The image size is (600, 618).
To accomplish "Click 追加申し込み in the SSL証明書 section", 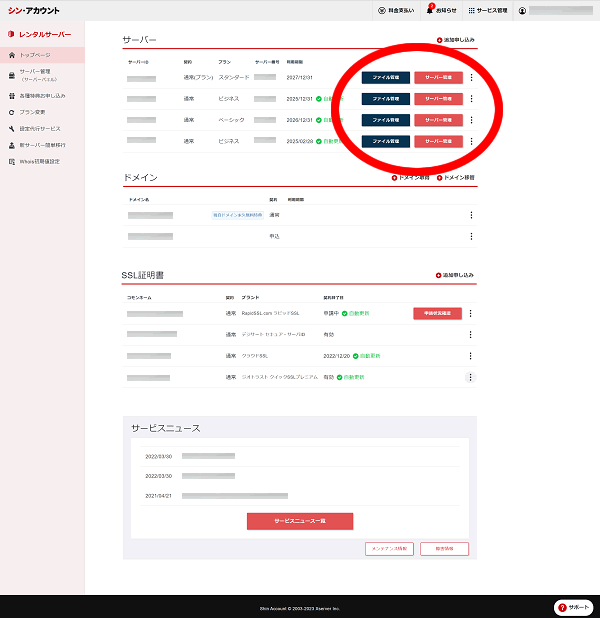I will coord(455,275).
